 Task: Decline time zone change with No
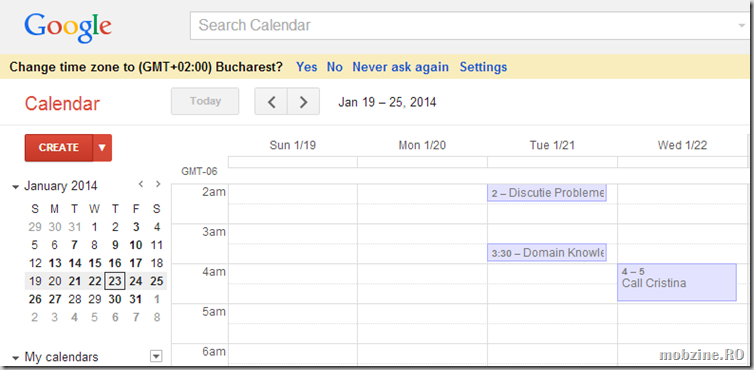tap(335, 67)
